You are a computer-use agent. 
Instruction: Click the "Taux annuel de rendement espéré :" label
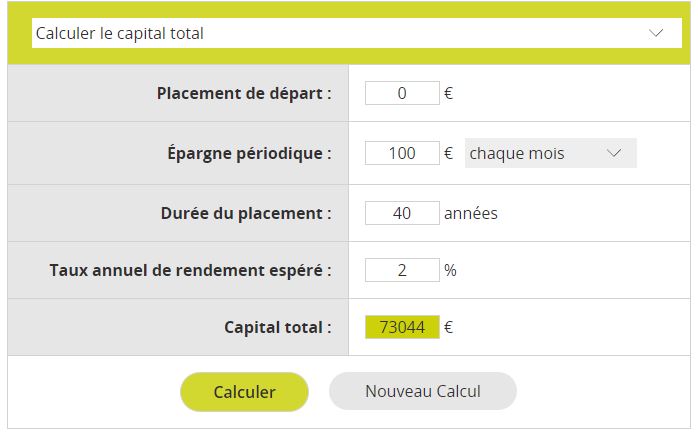[x=190, y=270]
